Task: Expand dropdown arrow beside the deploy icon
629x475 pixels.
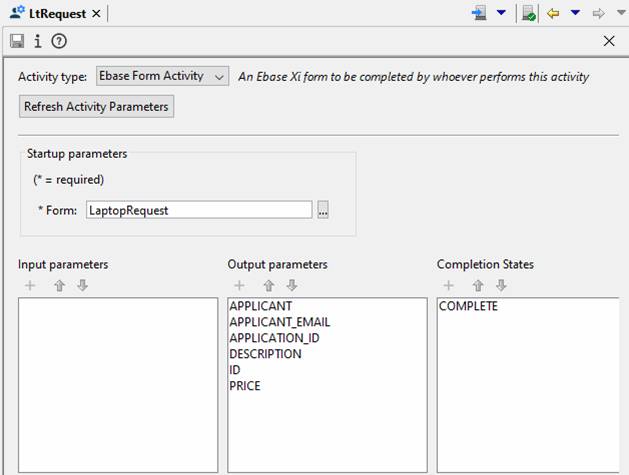Action: (x=501, y=13)
